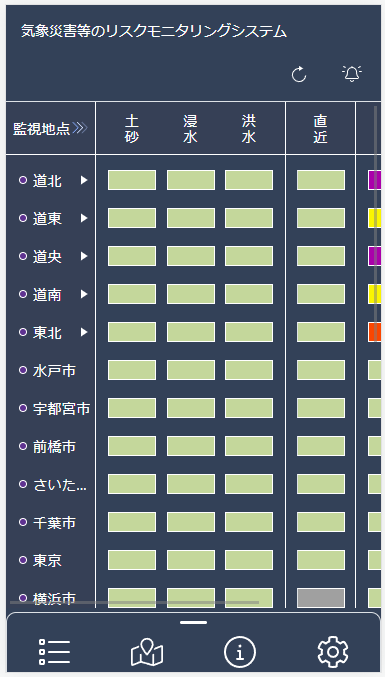Image resolution: width=385 pixels, height=677 pixels.
Task: Select the 東北 monitoring point
Action: 41,332
